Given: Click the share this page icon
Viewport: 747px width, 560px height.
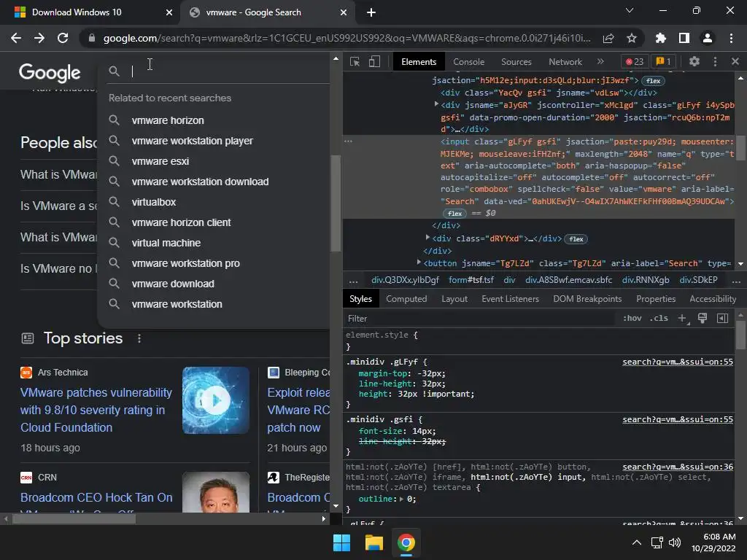Looking at the screenshot, I should pos(608,38).
